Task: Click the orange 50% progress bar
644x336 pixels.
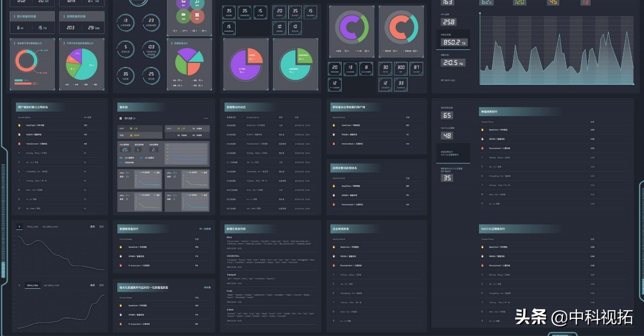Action: pos(23,83)
